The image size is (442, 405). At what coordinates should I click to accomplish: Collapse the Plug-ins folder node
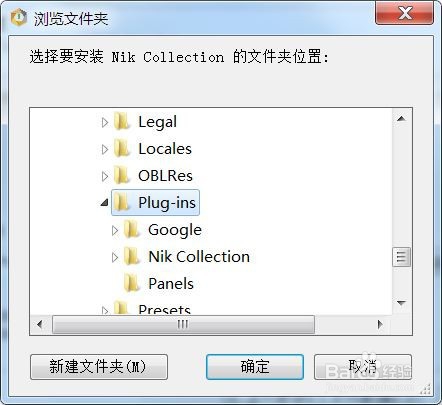105,202
